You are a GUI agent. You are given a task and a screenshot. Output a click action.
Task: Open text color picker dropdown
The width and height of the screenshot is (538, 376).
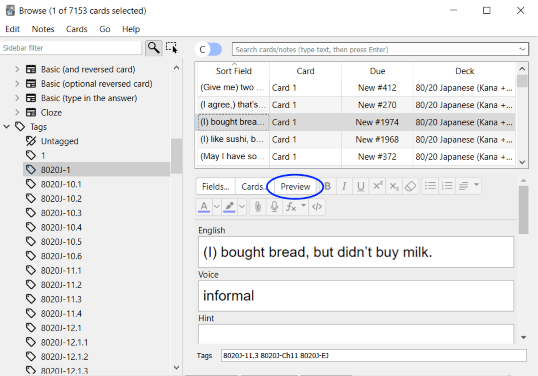pos(217,207)
